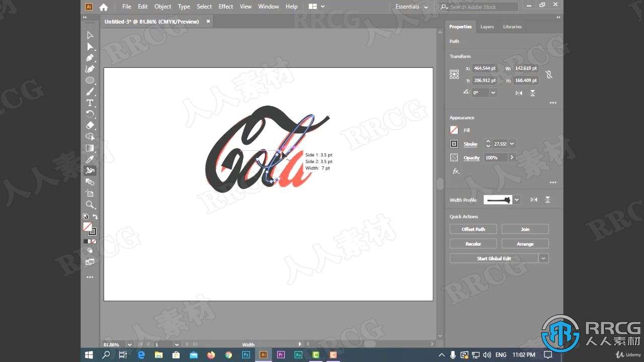The width and height of the screenshot is (644, 362).
Task: Open the Window menu
Action: (x=268, y=7)
